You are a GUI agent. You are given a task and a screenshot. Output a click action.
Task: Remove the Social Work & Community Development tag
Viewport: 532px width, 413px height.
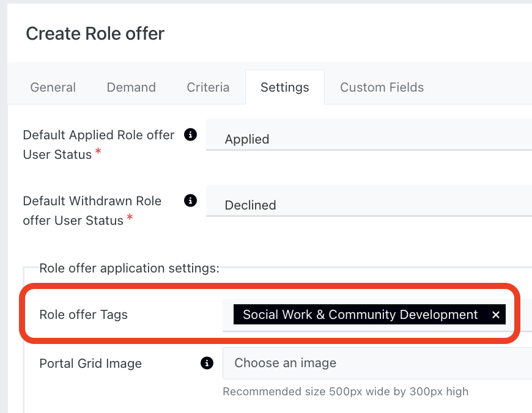point(496,315)
